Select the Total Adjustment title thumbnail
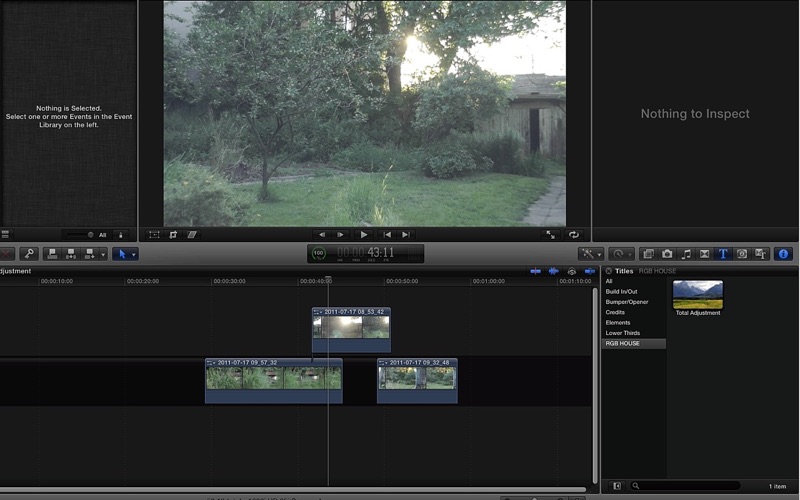This screenshot has height=500, width=800. tap(697, 294)
